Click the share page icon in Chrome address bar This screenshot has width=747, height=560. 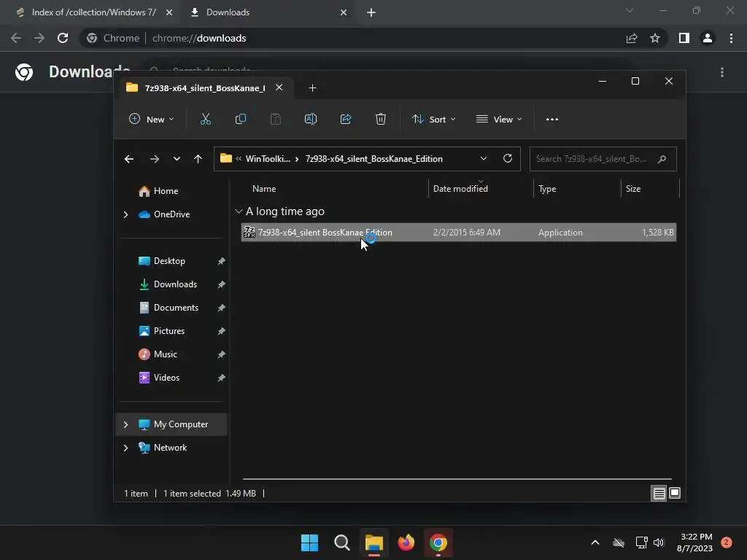point(632,38)
